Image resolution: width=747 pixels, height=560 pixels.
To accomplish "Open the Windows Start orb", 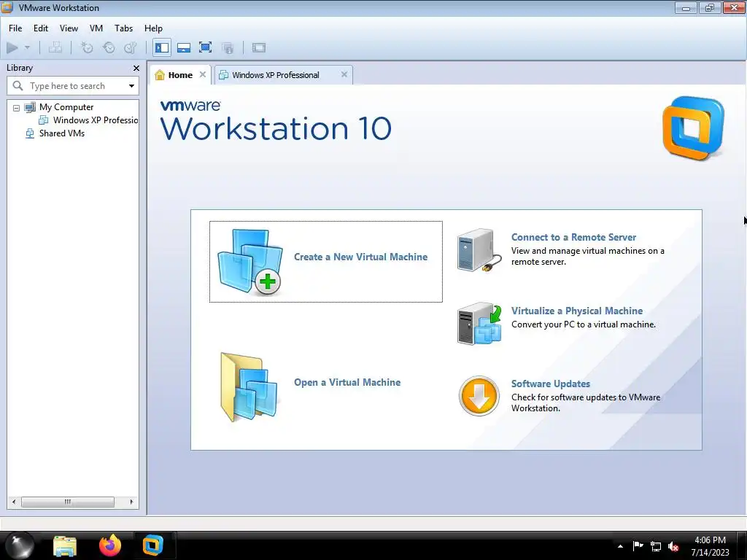I will click(20, 545).
